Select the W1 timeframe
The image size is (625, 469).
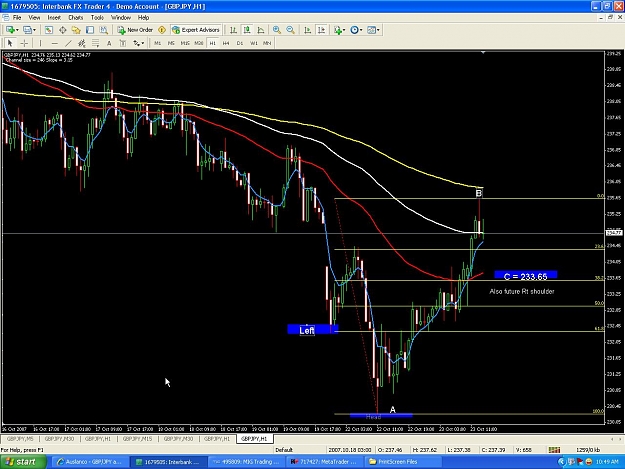(254, 43)
